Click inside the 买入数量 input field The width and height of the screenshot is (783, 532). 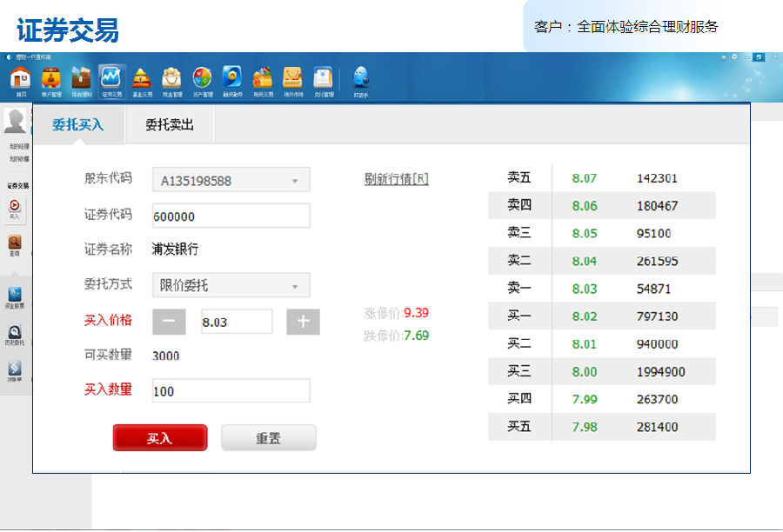point(231,390)
